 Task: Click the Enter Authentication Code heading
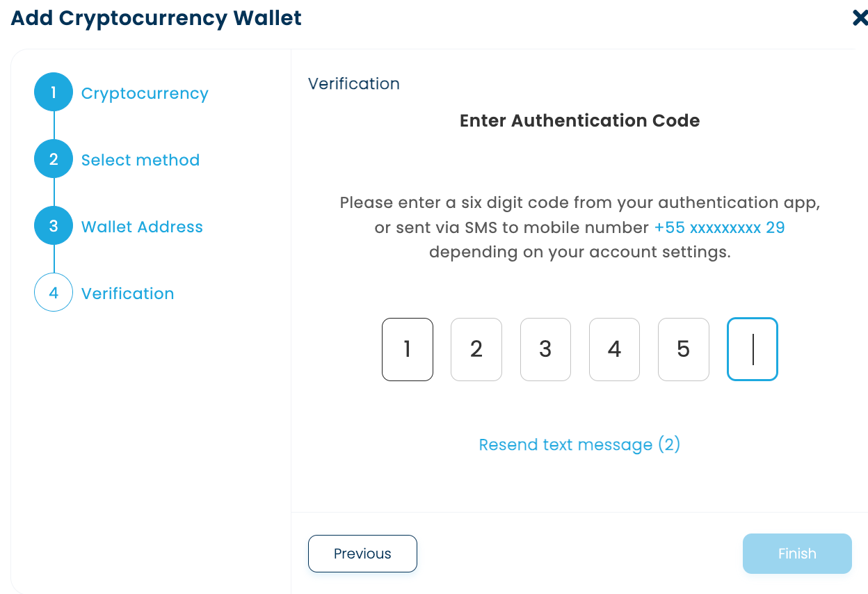coord(579,120)
